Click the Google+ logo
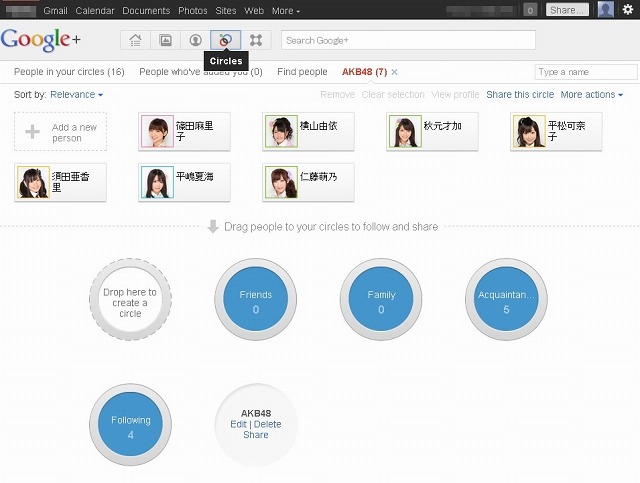640x483 pixels. point(41,40)
